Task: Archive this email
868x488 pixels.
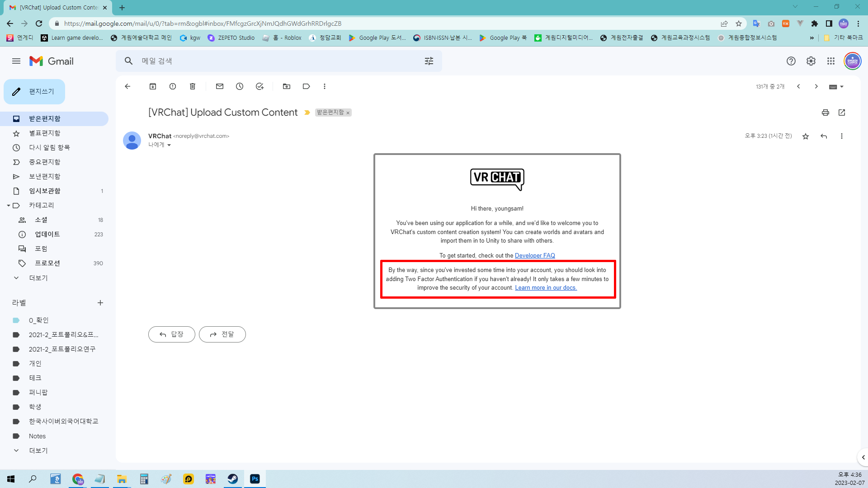Action: 153,86
